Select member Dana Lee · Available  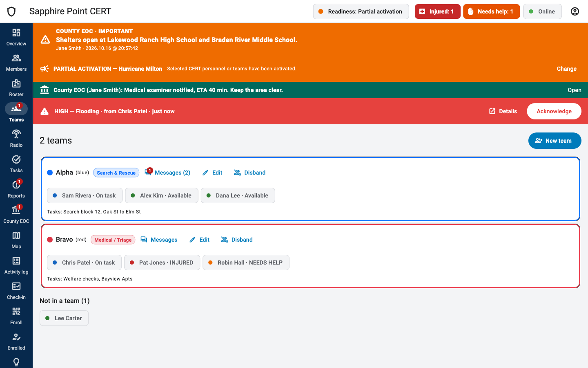coord(238,195)
